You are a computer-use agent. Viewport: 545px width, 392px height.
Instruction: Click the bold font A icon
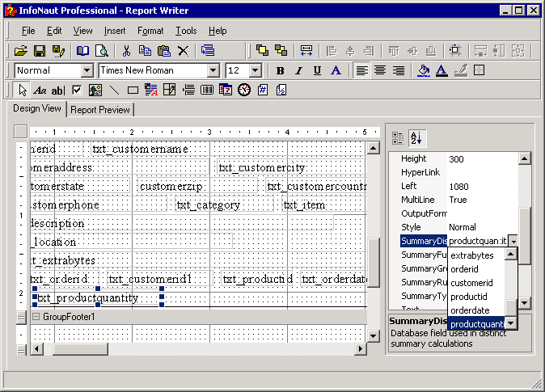(336, 70)
